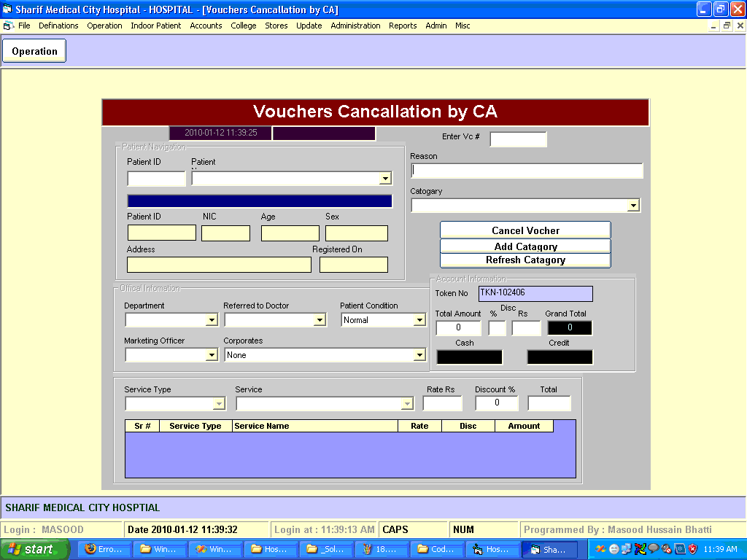The width and height of the screenshot is (747, 560).
Task: Click the Enter Vc # input field
Action: coord(519,139)
